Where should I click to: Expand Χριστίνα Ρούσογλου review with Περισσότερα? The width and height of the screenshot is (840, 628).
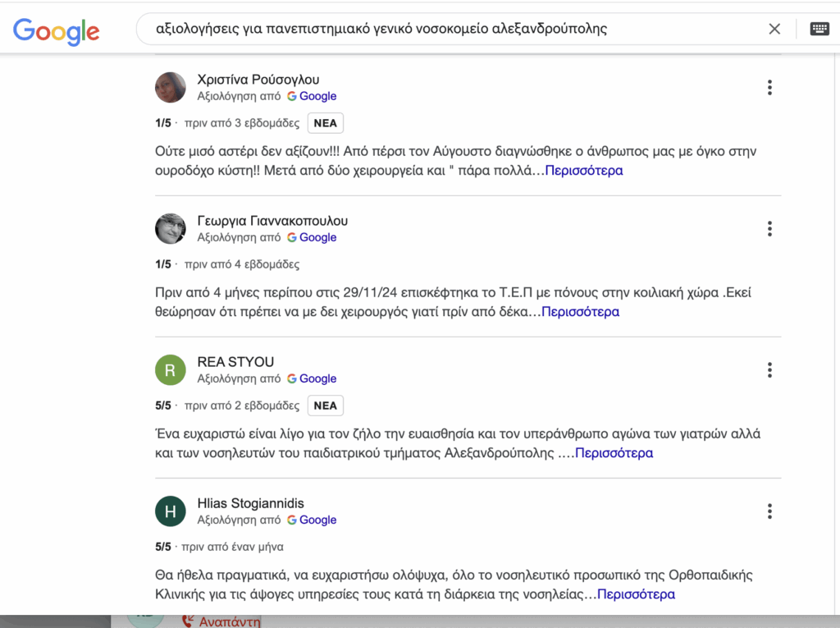tap(583, 171)
